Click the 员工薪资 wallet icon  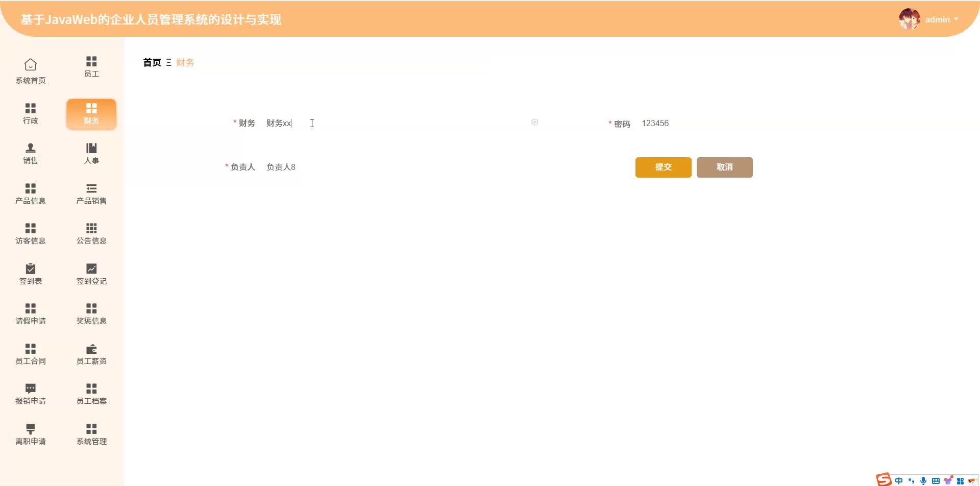[91, 349]
